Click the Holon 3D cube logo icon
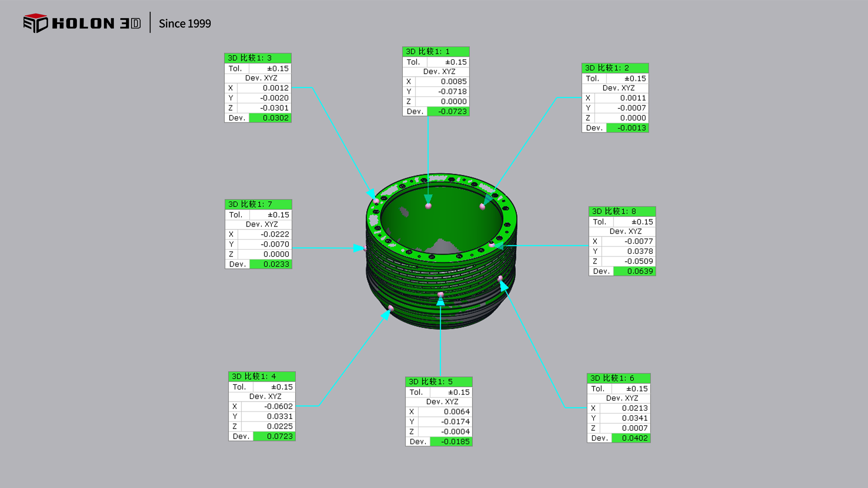The height and width of the screenshot is (488, 868). click(x=35, y=23)
